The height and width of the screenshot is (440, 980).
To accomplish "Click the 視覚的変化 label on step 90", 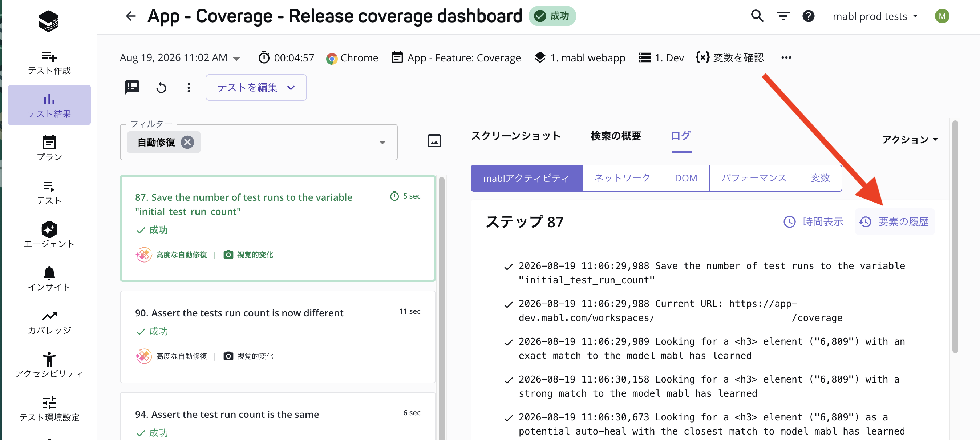I will pyautogui.click(x=255, y=356).
